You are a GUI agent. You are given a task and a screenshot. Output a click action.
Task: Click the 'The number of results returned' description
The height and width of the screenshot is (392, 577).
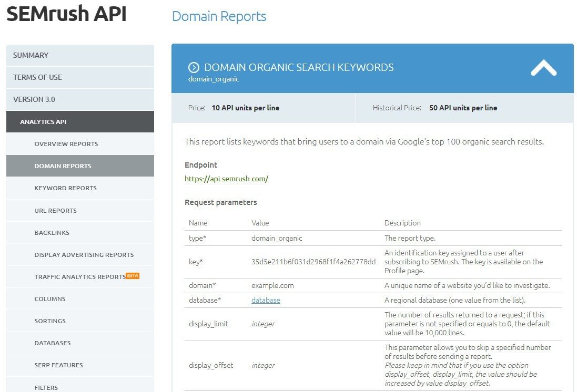467,324
